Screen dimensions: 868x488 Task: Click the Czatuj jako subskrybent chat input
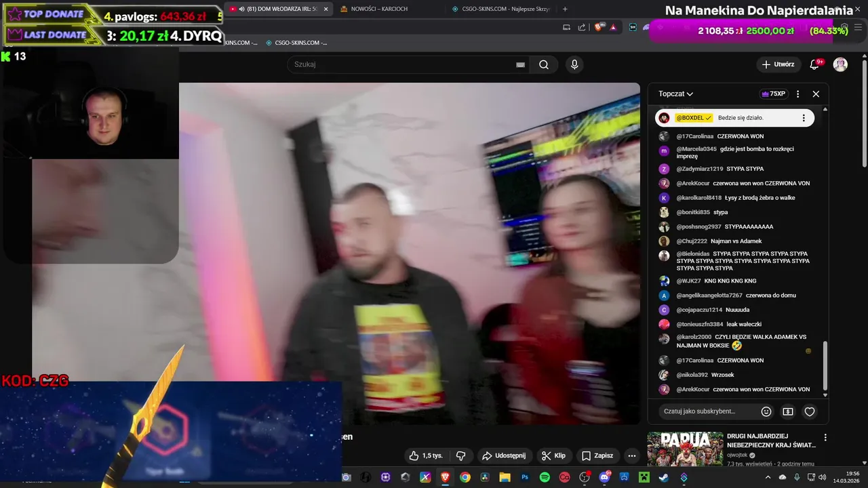point(709,411)
